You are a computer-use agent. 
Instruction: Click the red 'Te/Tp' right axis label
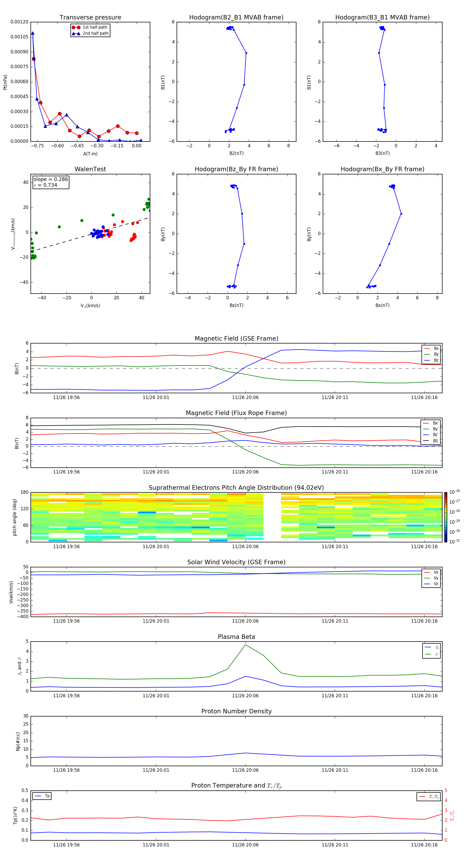452,815
